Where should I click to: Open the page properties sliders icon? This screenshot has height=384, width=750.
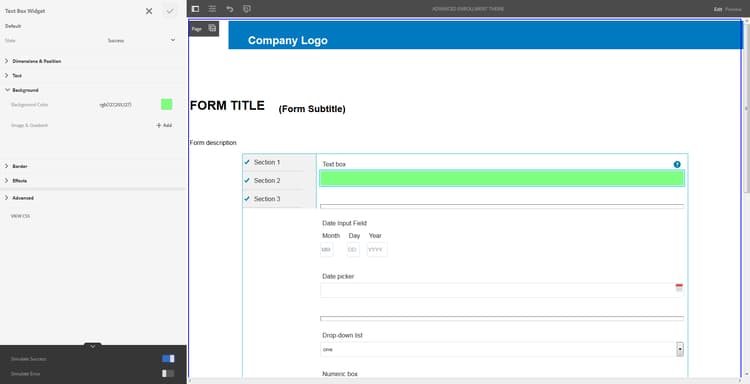[212, 9]
